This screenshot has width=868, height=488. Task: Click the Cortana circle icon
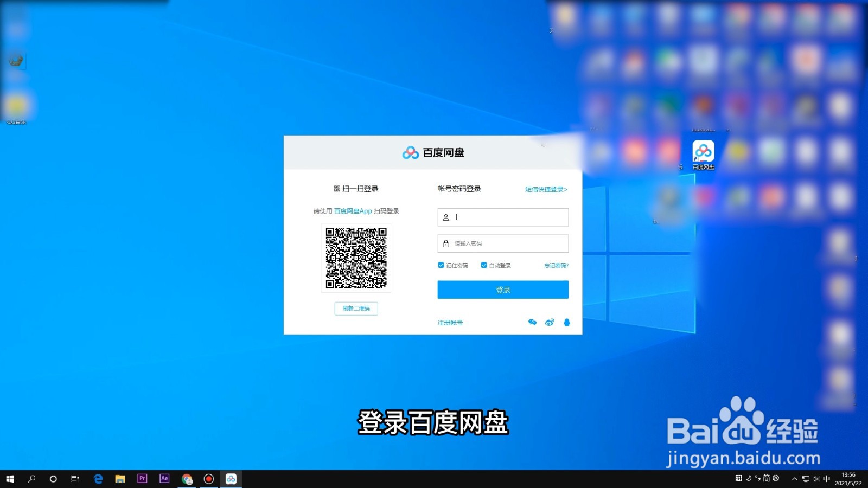[53, 479]
